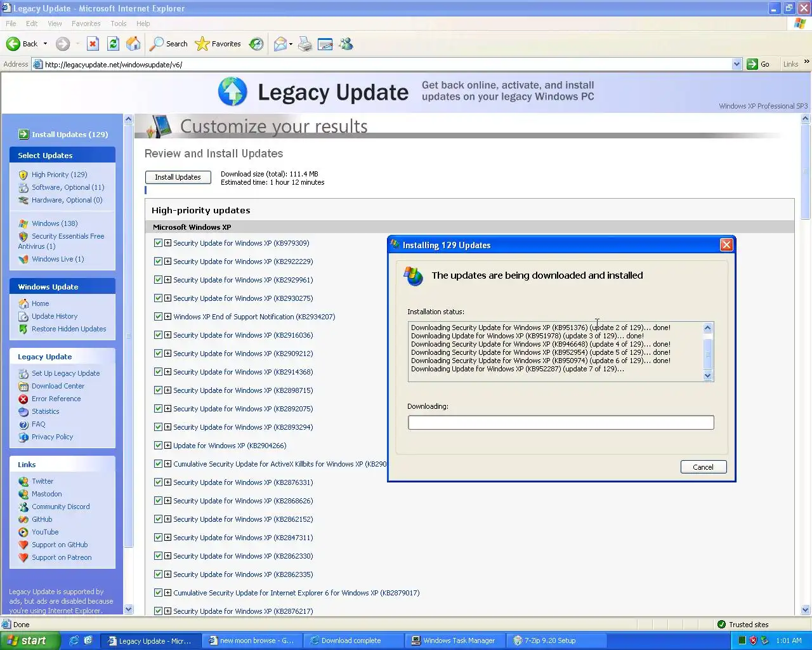Image resolution: width=812 pixels, height=650 pixels.
Task: Click the Support on Patreon heart icon
Action: (23, 557)
